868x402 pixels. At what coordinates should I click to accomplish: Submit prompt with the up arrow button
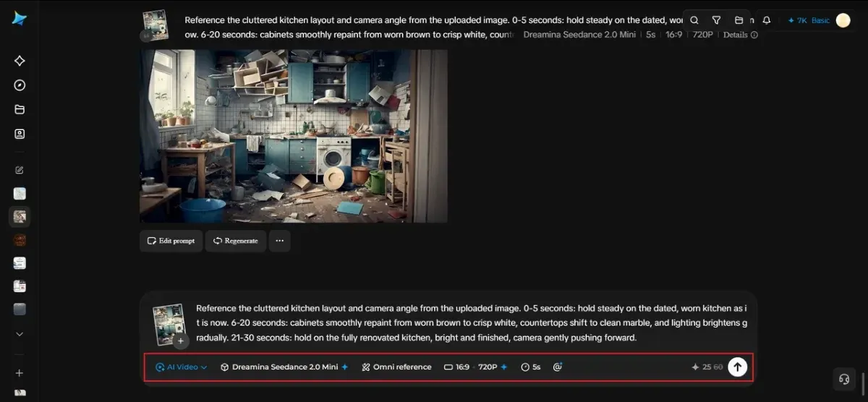point(737,367)
